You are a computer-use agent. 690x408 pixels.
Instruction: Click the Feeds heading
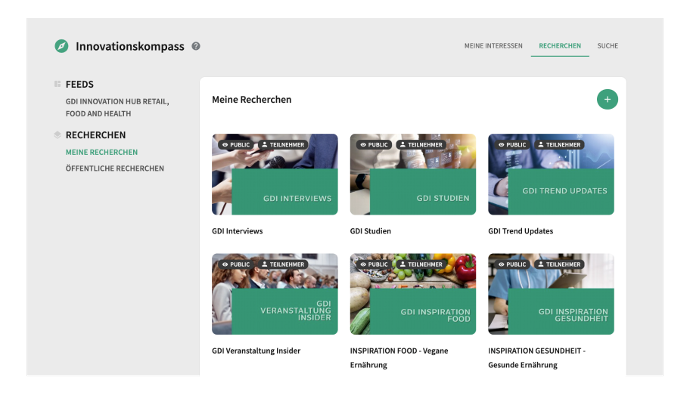click(x=80, y=84)
